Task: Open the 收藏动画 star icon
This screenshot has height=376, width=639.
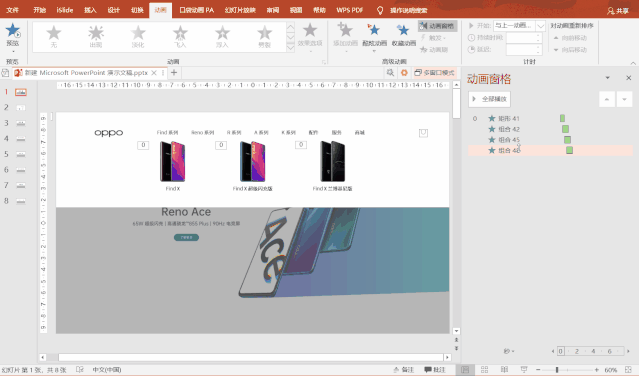Action: coord(403,30)
